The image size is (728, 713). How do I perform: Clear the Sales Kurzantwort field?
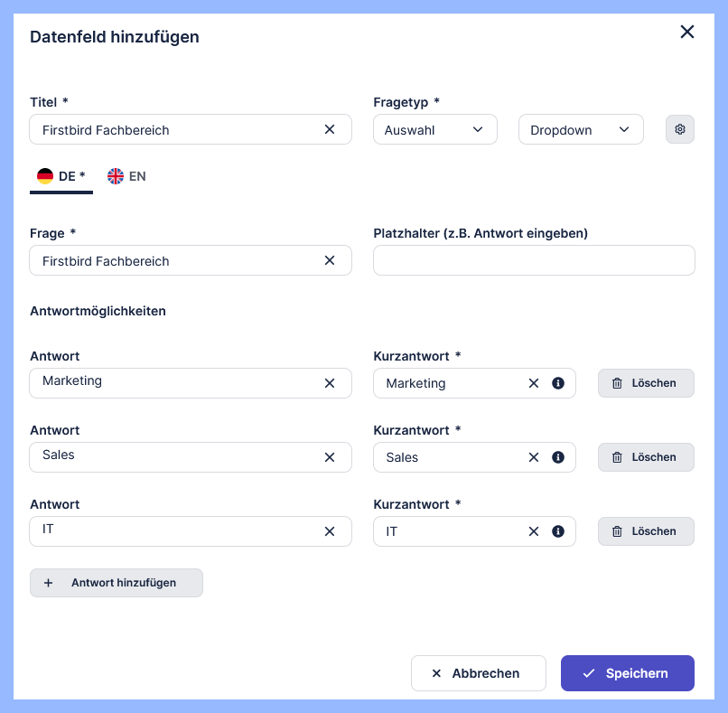533,457
